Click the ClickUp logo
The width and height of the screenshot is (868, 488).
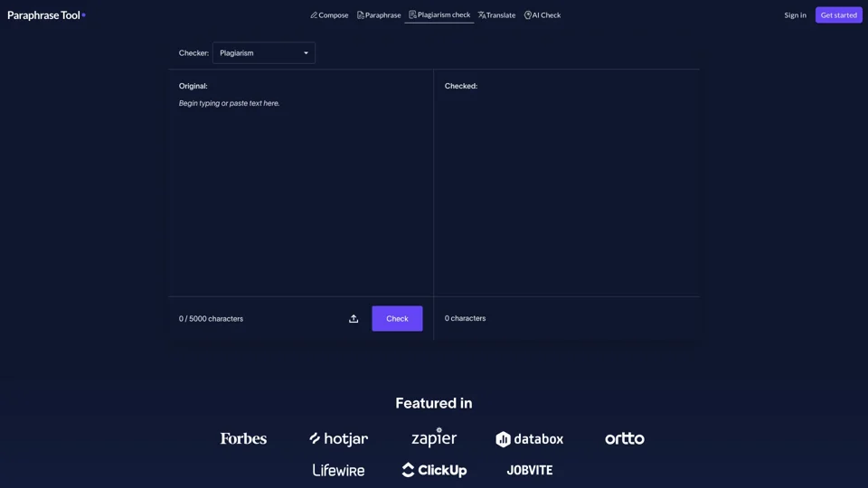click(x=434, y=470)
